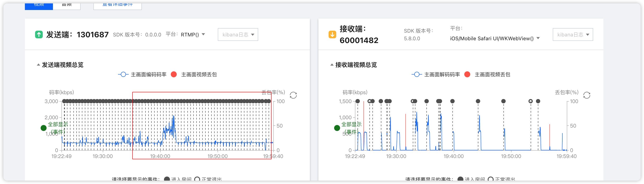Collapse the 接收端视频总览 section

click(x=332, y=65)
